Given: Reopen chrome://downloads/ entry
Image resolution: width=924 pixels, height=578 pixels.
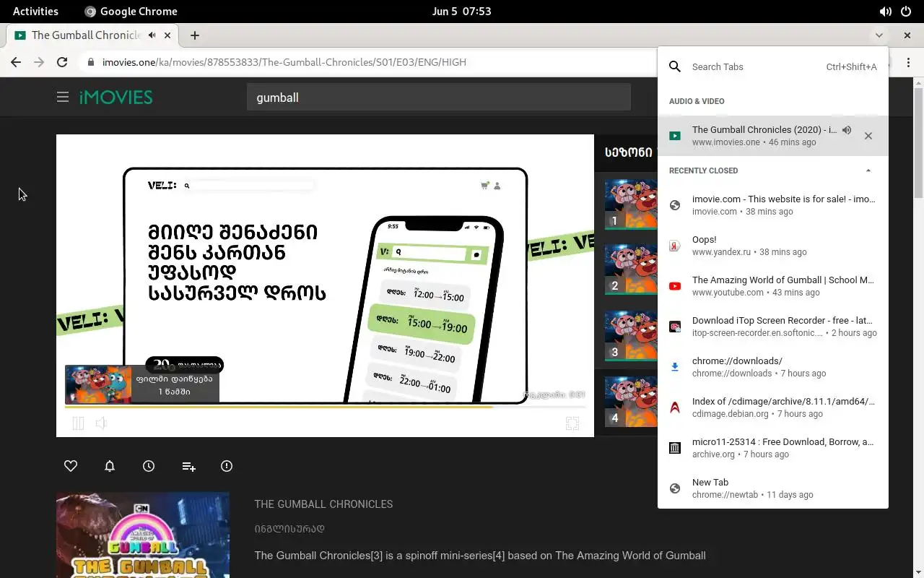Looking at the screenshot, I should pos(773,367).
